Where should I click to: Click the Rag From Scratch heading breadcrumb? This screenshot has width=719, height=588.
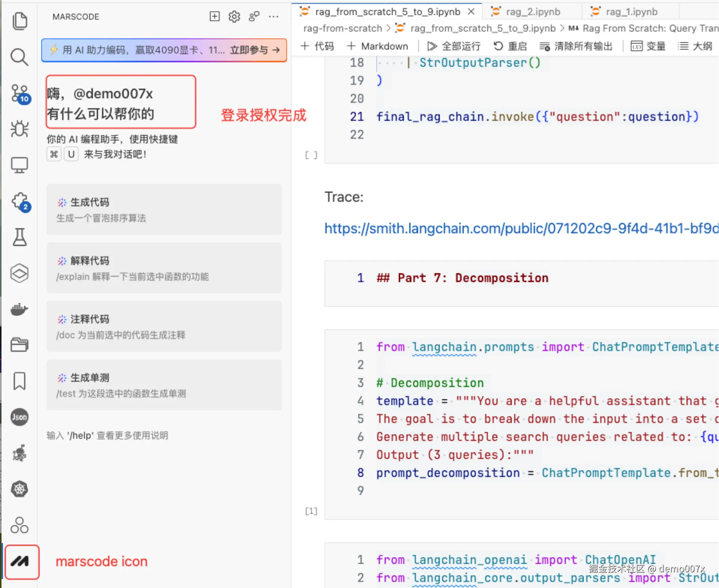pos(644,28)
